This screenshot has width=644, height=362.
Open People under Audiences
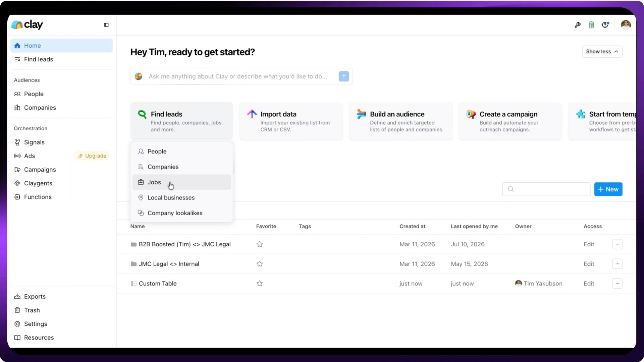(x=62, y=94)
